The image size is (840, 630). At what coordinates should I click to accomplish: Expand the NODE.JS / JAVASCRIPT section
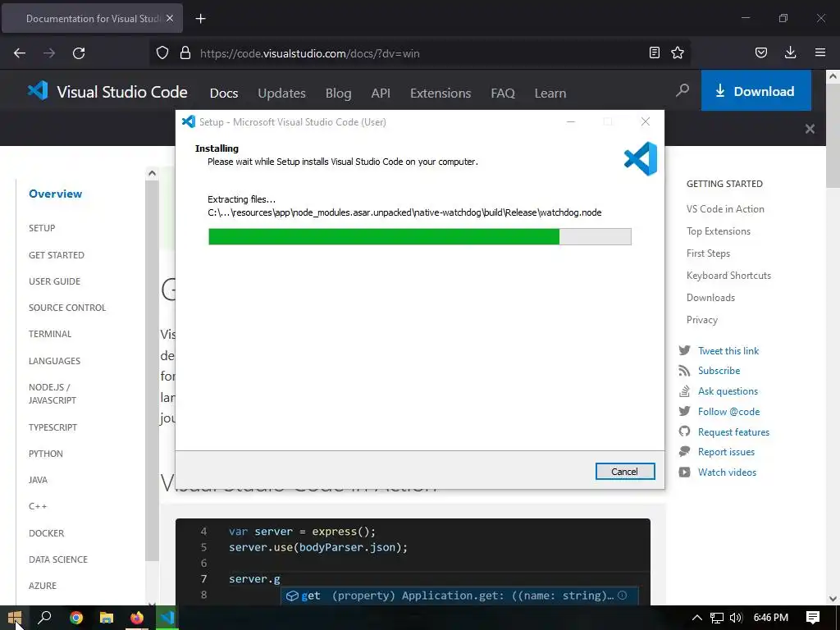52,394
